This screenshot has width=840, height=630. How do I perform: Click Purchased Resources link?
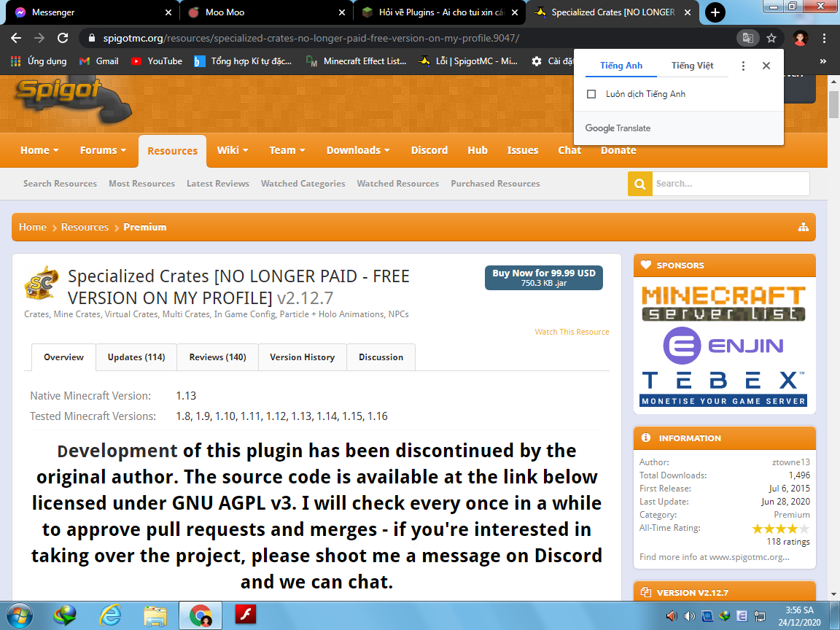pyautogui.click(x=496, y=184)
